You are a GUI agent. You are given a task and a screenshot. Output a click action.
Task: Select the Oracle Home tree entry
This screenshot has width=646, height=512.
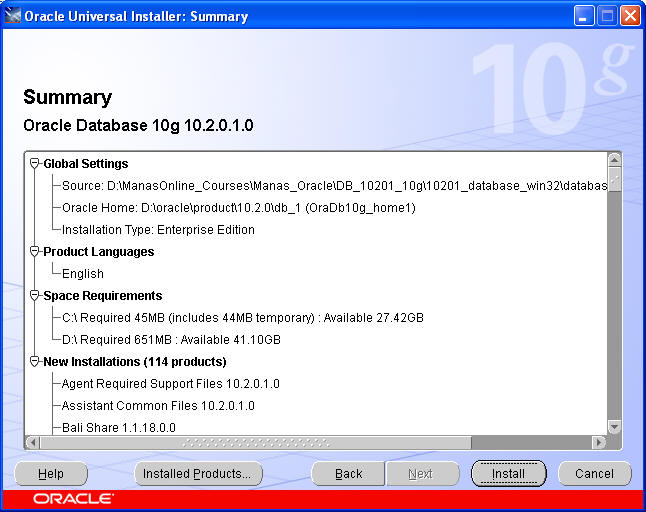[238, 207]
